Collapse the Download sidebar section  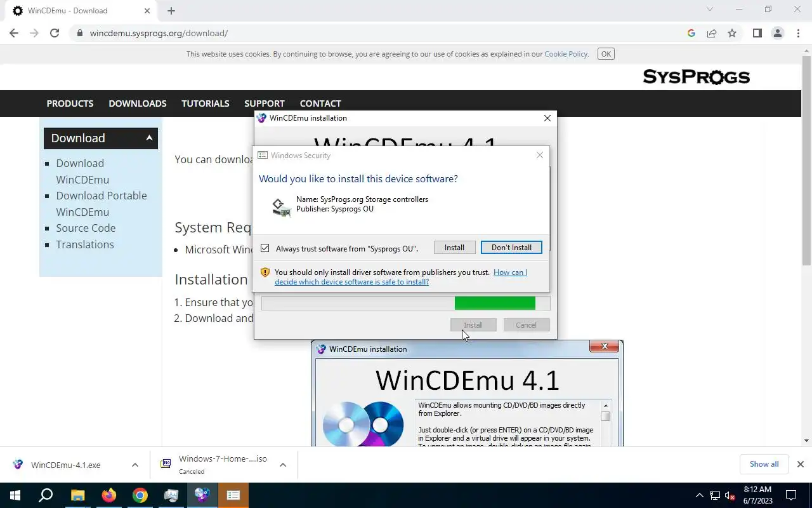point(149,138)
